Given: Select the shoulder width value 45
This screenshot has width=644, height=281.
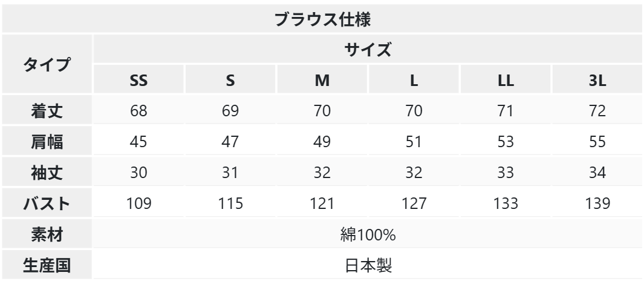Looking at the screenshot, I should [138, 142].
